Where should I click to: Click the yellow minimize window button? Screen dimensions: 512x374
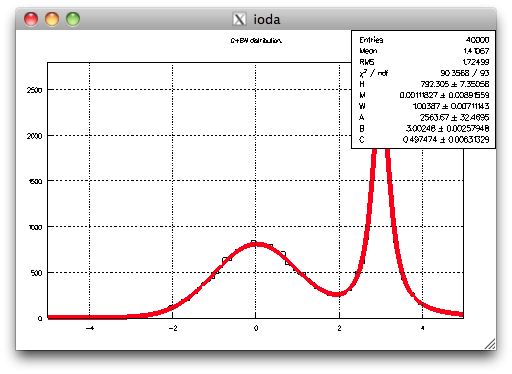[52, 19]
